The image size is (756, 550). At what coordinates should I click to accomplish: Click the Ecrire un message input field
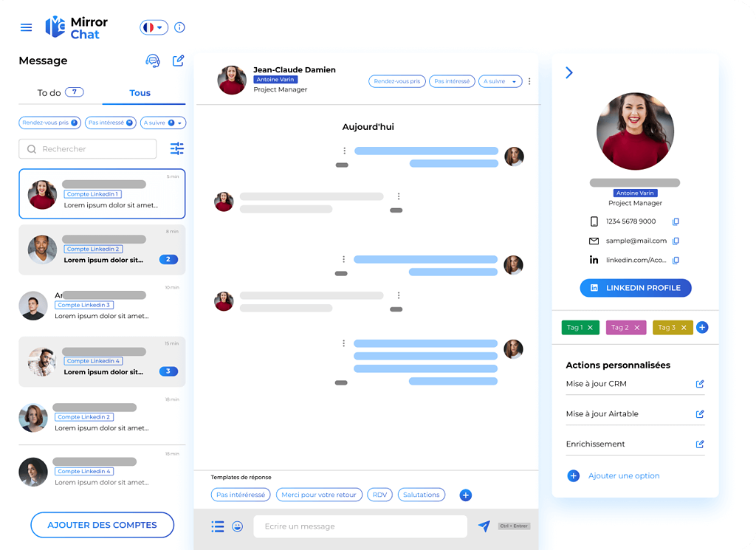360,526
